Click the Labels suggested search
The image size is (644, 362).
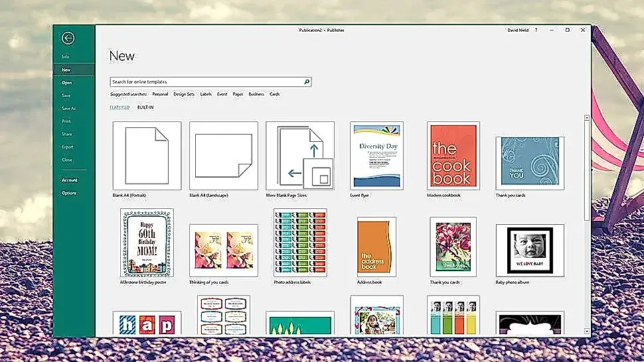point(206,94)
